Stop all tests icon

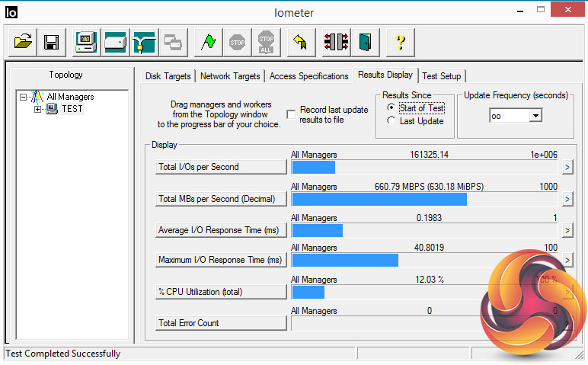click(x=266, y=42)
